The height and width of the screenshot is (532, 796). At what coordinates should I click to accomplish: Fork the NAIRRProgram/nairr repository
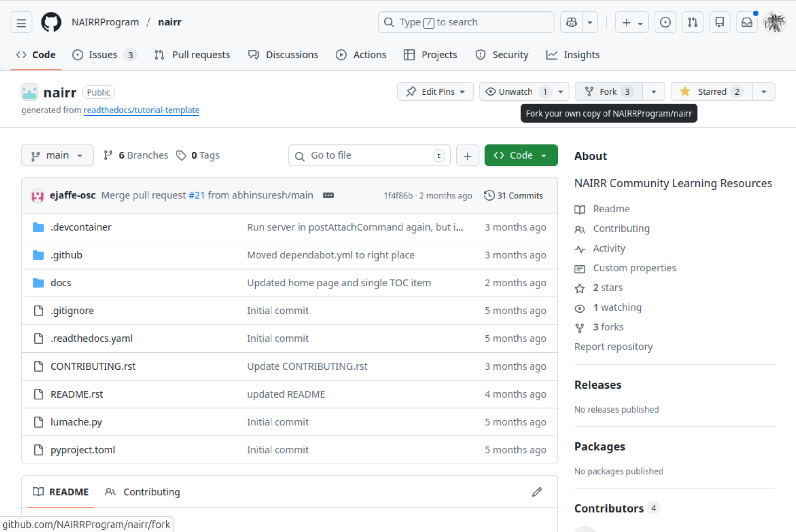coord(609,92)
